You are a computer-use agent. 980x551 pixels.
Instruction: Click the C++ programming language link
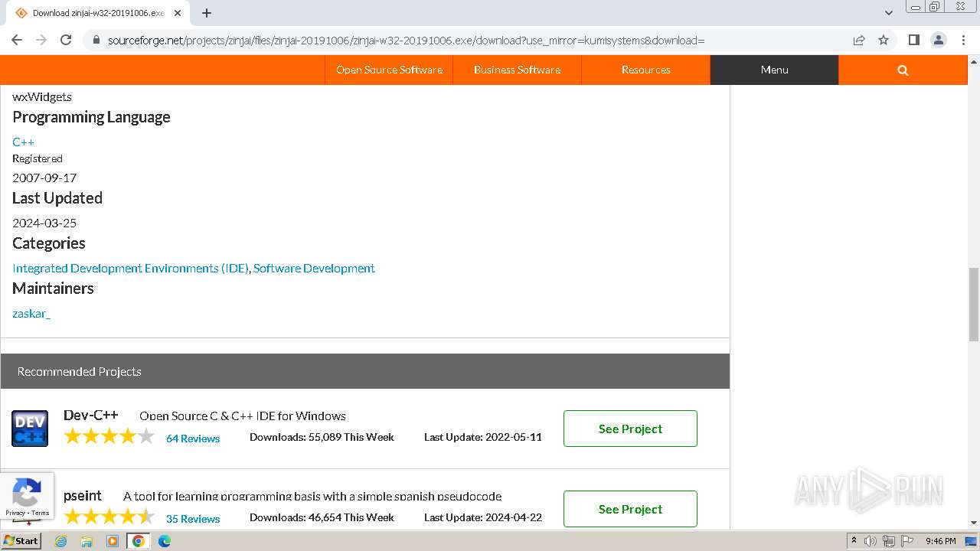23,142
